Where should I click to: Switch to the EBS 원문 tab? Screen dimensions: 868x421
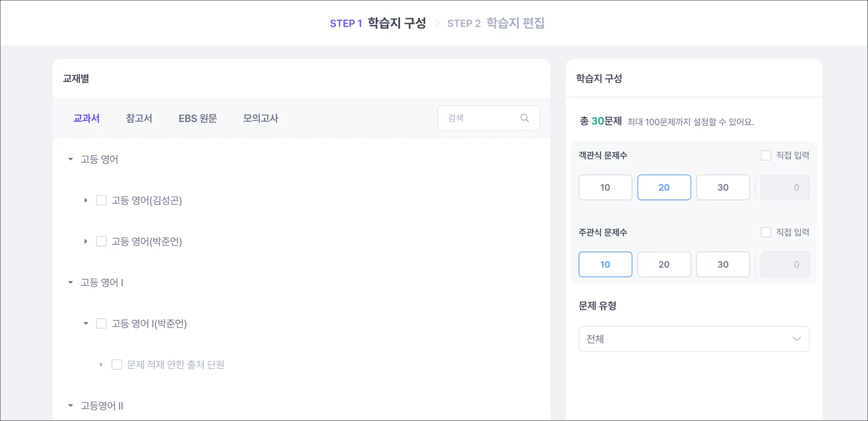(x=198, y=118)
